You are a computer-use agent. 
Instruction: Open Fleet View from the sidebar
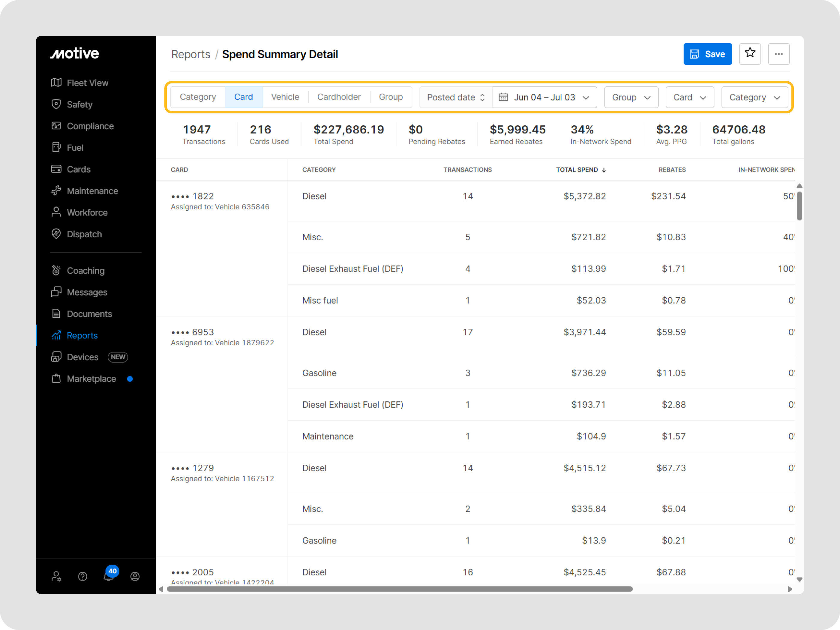click(x=87, y=83)
